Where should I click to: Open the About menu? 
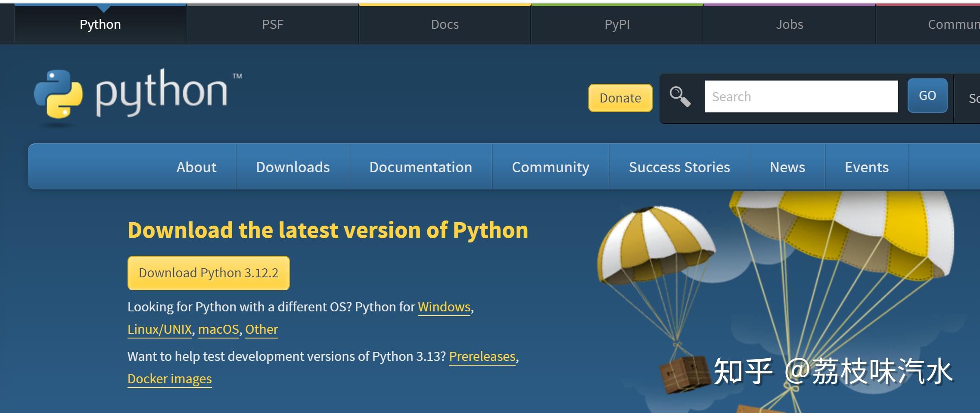[x=196, y=167]
